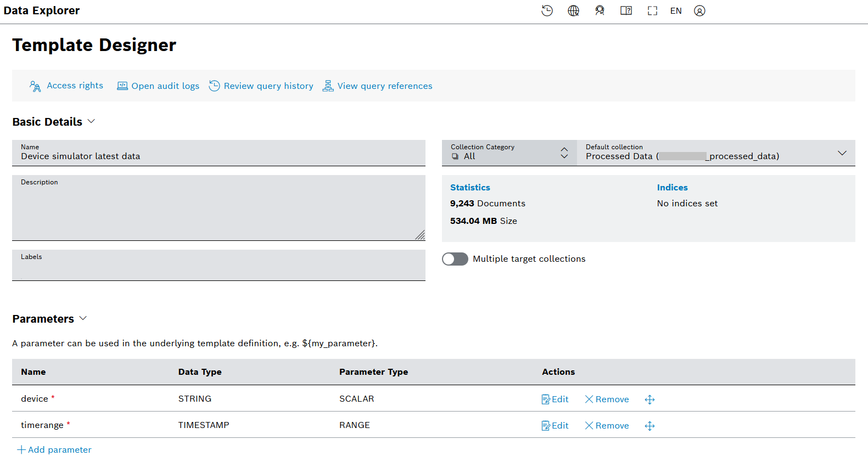Click the globe icon in top bar
The image size is (868, 456).
tap(573, 11)
